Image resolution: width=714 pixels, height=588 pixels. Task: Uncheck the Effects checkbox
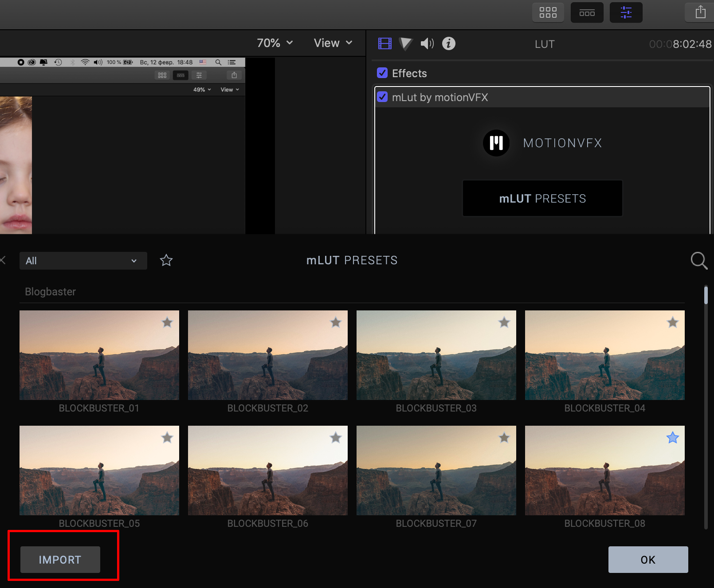382,73
